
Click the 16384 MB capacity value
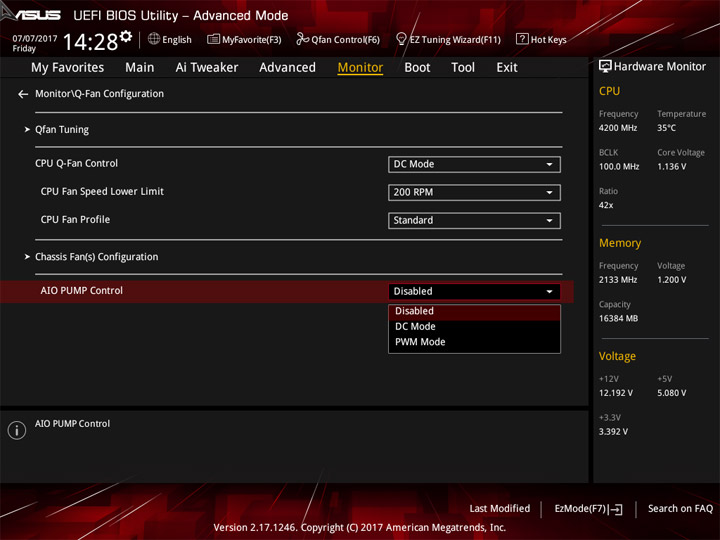[618, 318]
